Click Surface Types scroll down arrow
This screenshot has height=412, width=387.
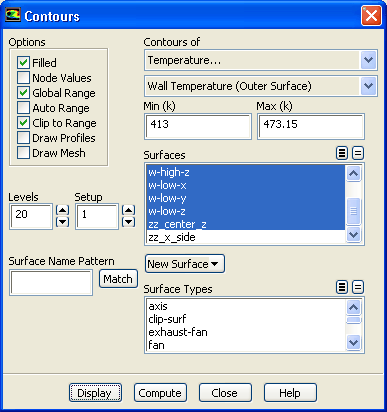coord(353,342)
